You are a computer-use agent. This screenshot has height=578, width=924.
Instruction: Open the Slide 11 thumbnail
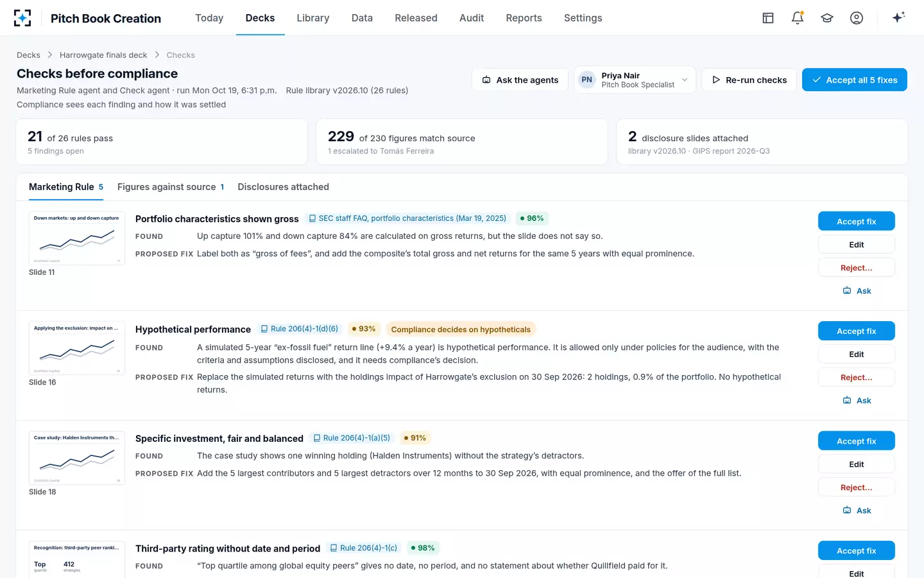77,238
